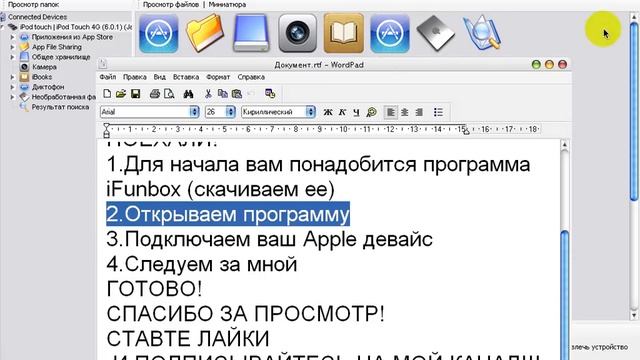Click WordPad scrollbar up arrow
Image resolution: width=640 pixels, height=360 pixels.
click(565, 144)
